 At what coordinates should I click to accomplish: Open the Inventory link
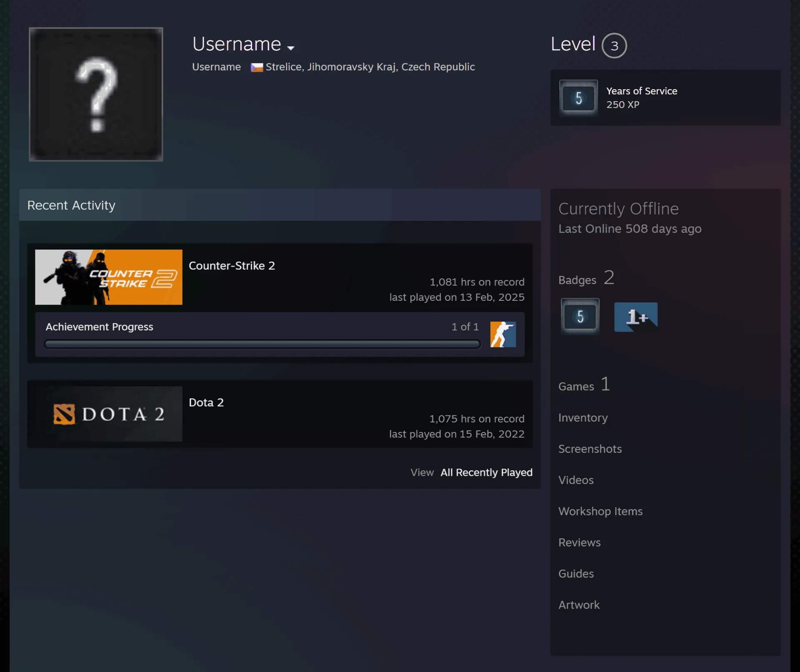pos(583,417)
